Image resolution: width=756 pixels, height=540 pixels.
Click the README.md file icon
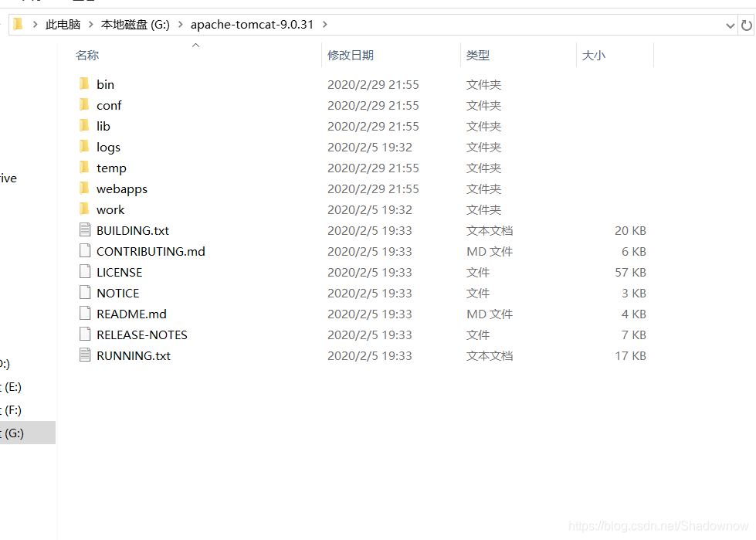(x=85, y=314)
